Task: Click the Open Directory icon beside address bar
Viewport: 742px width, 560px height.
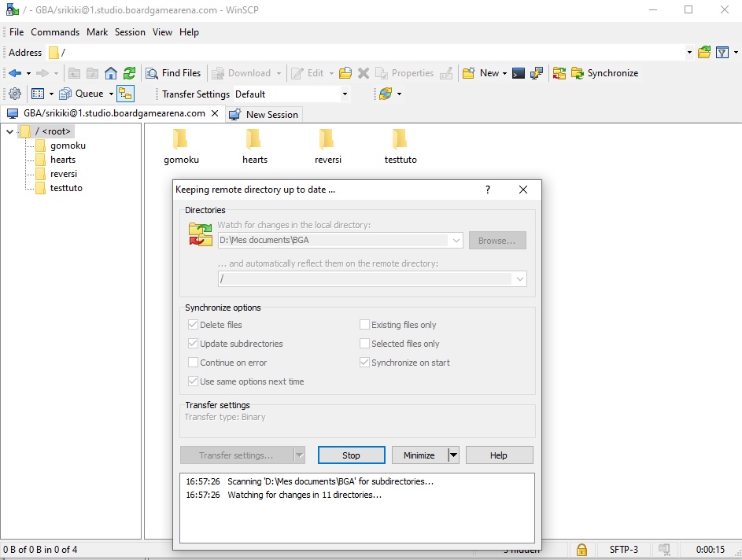Action: 704,53
